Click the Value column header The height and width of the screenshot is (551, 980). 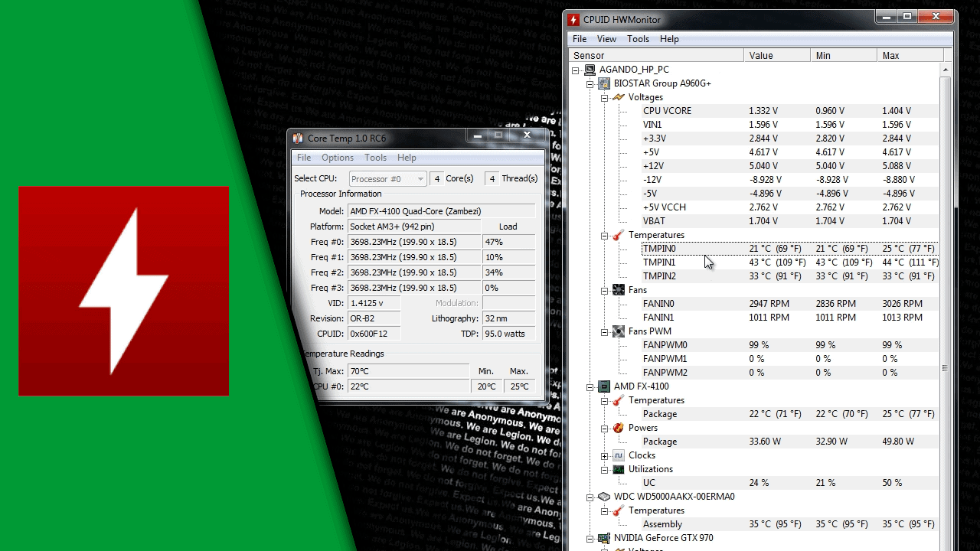[777, 55]
